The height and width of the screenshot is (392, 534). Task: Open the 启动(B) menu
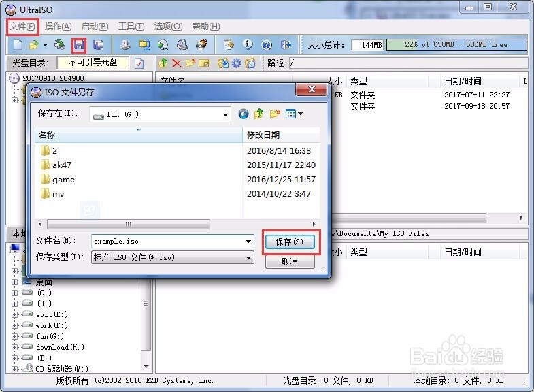95,27
